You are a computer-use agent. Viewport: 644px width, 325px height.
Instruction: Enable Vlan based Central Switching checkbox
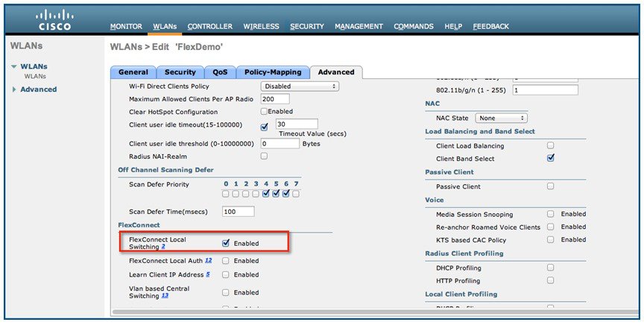[x=226, y=292]
